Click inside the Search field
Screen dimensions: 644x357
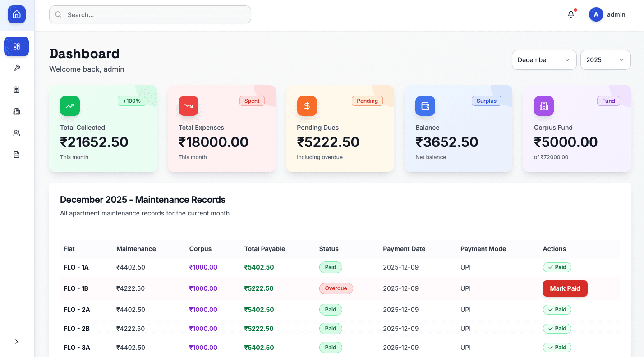[x=150, y=14]
